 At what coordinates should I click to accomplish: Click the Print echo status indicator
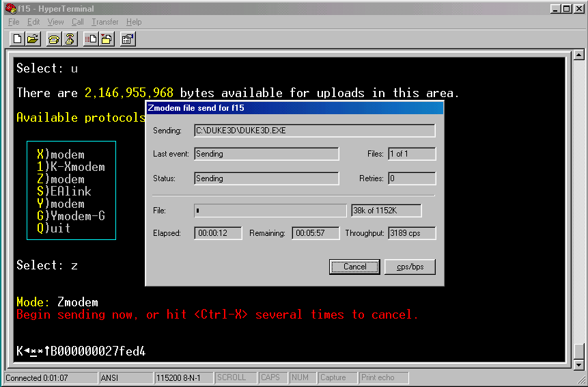pyautogui.click(x=384, y=377)
